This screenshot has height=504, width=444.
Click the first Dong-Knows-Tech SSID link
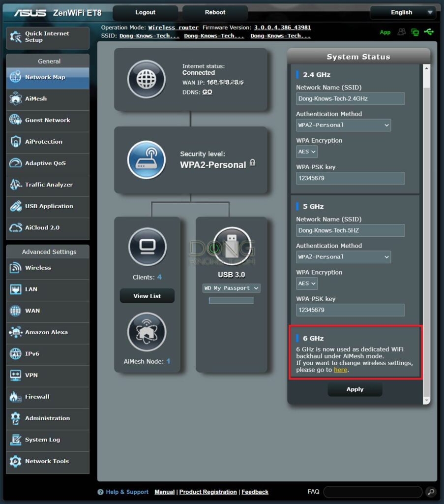[x=149, y=36]
